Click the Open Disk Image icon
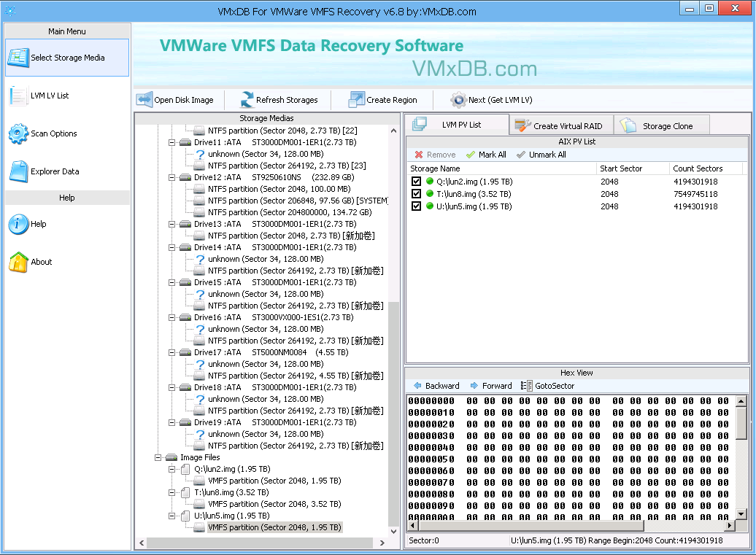The width and height of the screenshot is (756, 555). pyautogui.click(x=144, y=100)
